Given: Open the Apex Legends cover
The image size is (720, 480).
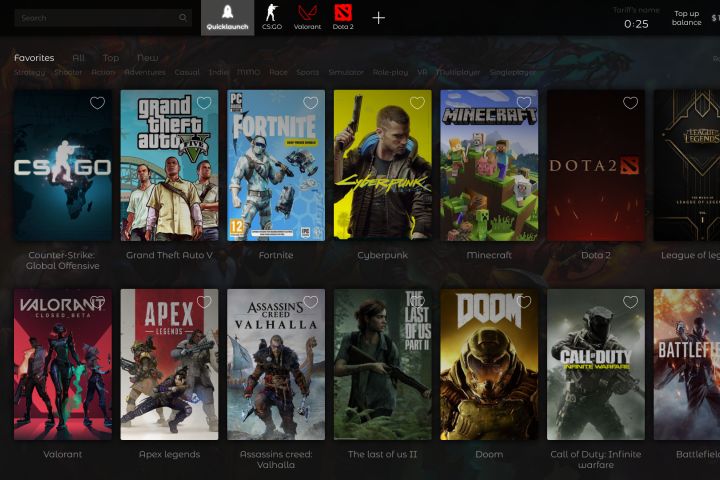Looking at the screenshot, I should click(169, 364).
